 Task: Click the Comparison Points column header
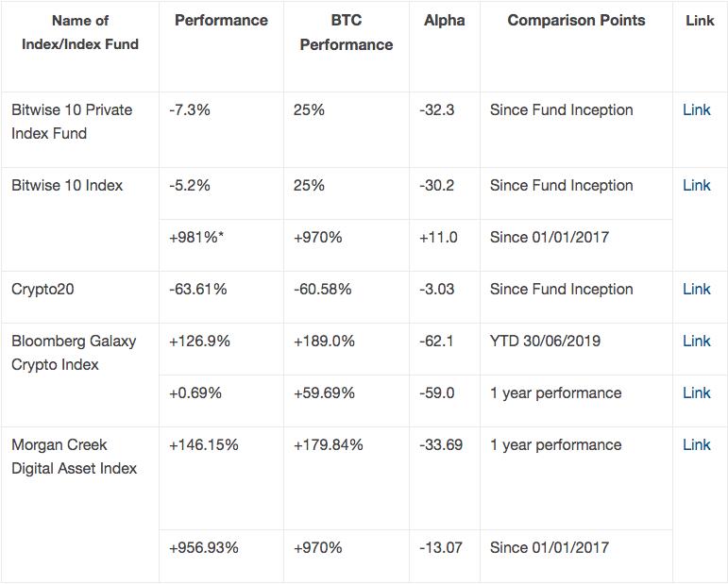click(x=576, y=21)
